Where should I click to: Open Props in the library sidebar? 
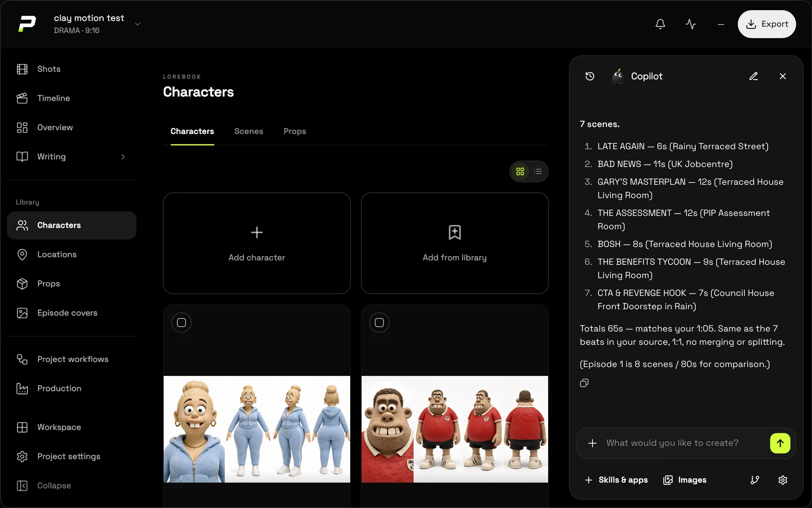click(72, 284)
